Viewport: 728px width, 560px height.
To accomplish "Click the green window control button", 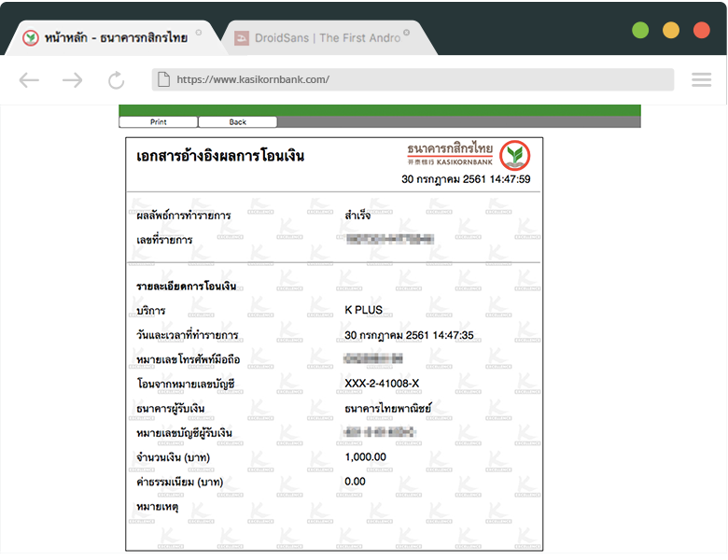I will coord(640,30).
